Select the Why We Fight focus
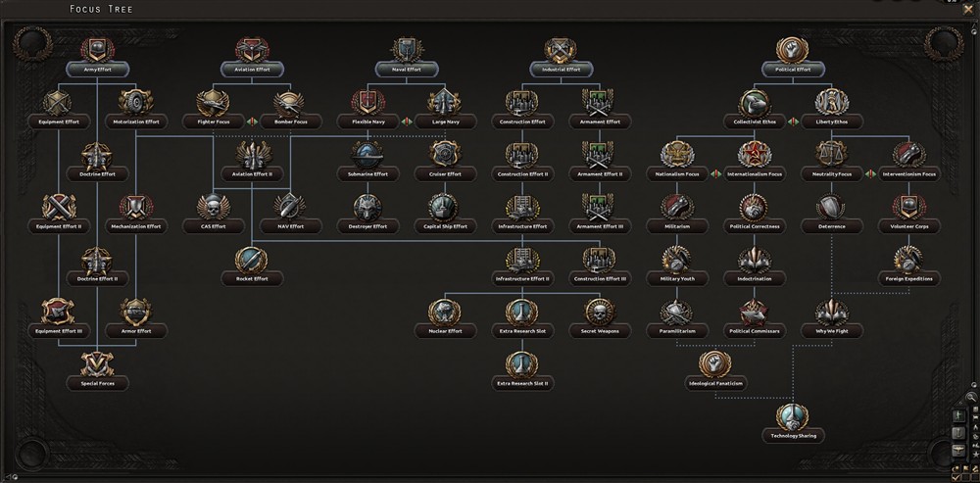Image resolution: width=980 pixels, height=483 pixels. pyautogui.click(x=832, y=312)
